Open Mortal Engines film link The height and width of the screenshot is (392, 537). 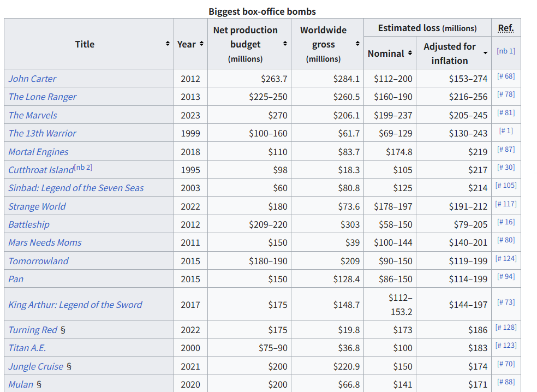(38, 152)
